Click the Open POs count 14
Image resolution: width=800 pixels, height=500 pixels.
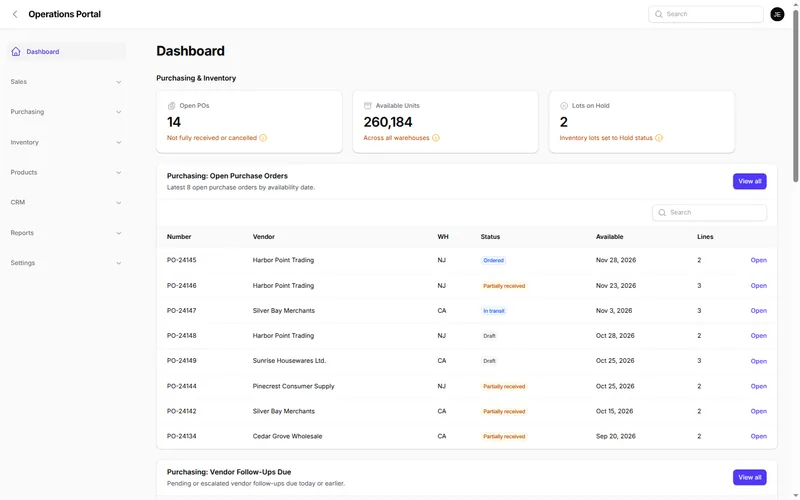[x=173, y=122]
